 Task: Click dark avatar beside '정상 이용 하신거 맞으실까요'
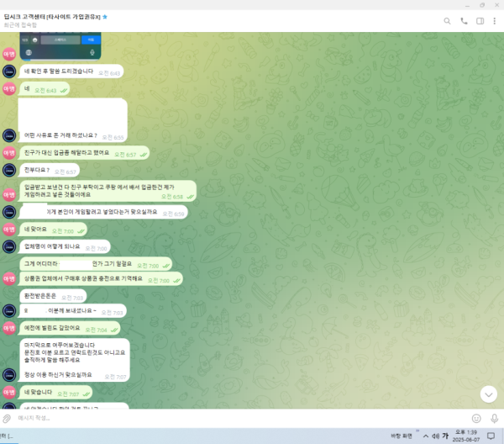coord(9,375)
